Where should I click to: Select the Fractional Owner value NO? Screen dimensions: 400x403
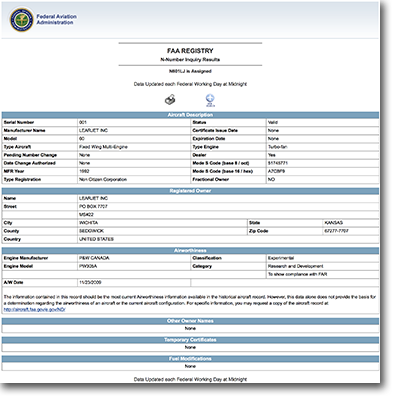(271, 180)
